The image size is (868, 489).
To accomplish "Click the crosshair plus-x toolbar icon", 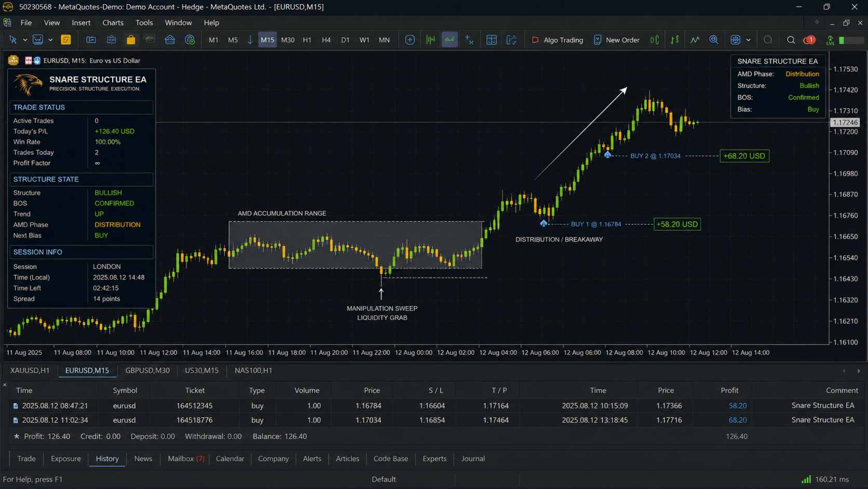I will [x=469, y=39].
